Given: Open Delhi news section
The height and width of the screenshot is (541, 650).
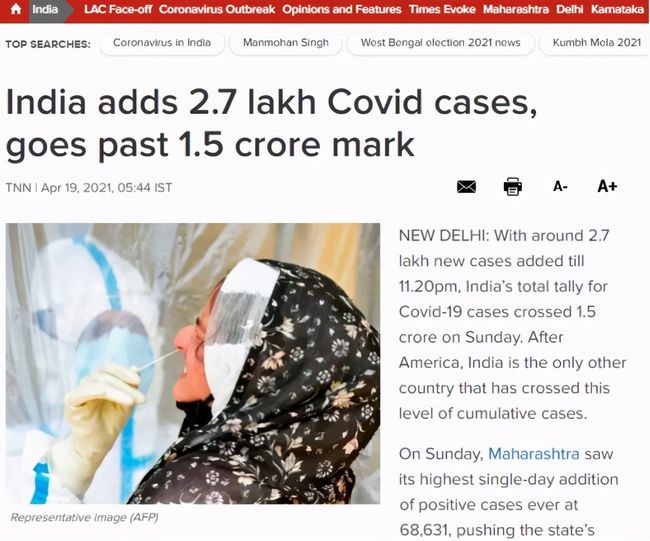Looking at the screenshot, I should (x=570, y=9).
